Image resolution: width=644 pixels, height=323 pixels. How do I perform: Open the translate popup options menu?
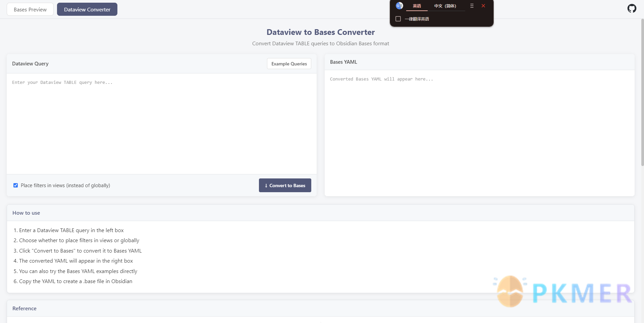coord(472,6)
